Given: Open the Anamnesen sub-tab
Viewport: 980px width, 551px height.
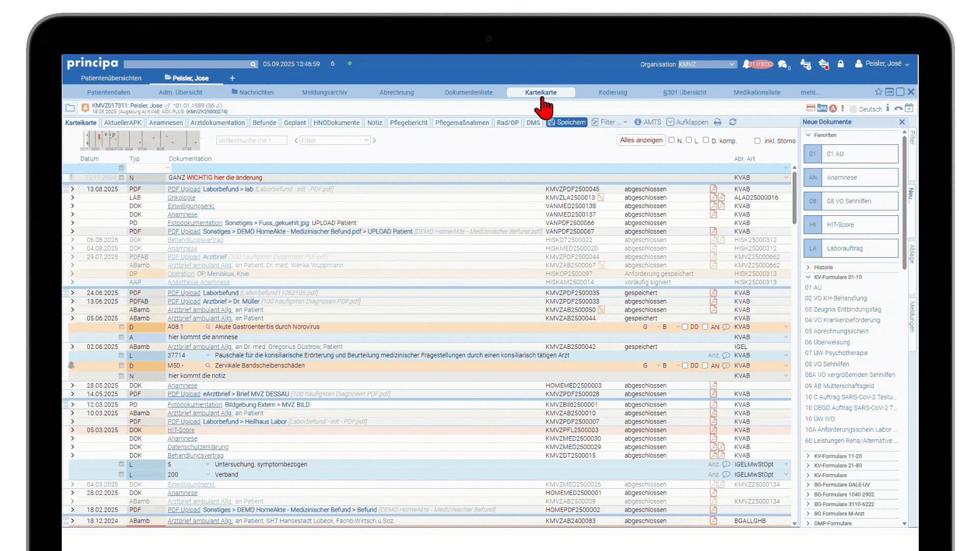Looking at the screenshot, I should 166,122.
